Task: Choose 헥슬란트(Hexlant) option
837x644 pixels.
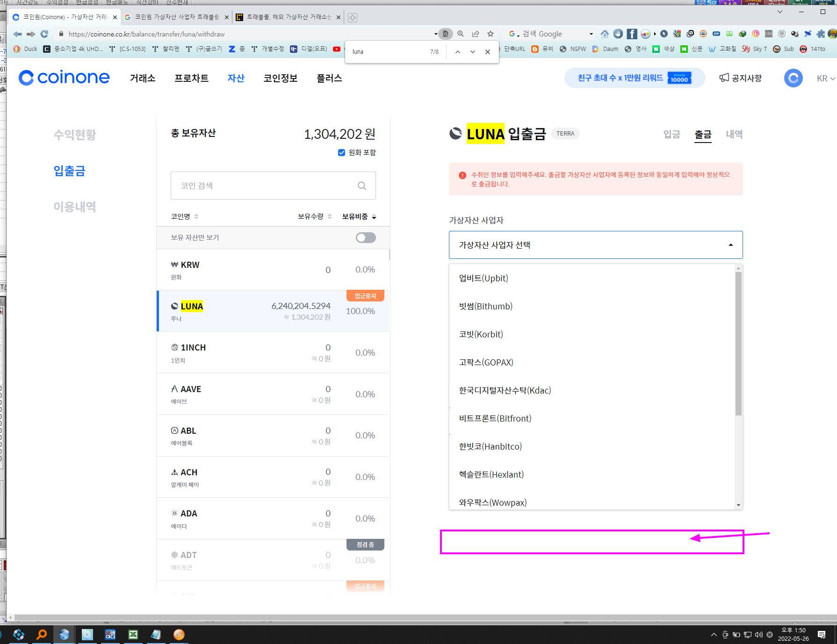Action: tap(592, 474)
